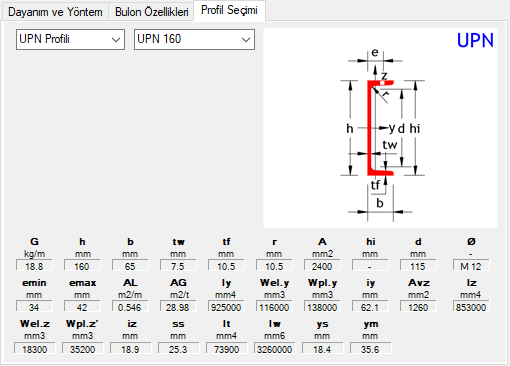510x366 pixels.
Task: Select the Wel.z field value 18300
Action: tap(35, 349)
